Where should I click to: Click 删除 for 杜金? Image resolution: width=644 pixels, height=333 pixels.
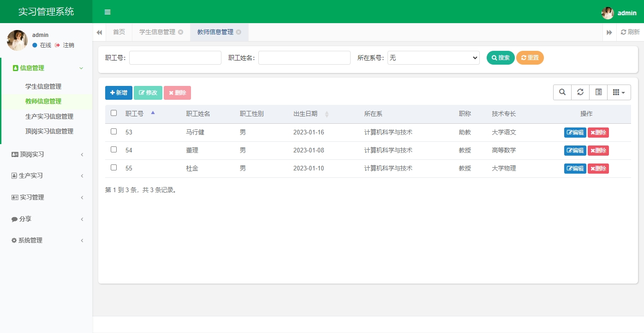point(598,169)
